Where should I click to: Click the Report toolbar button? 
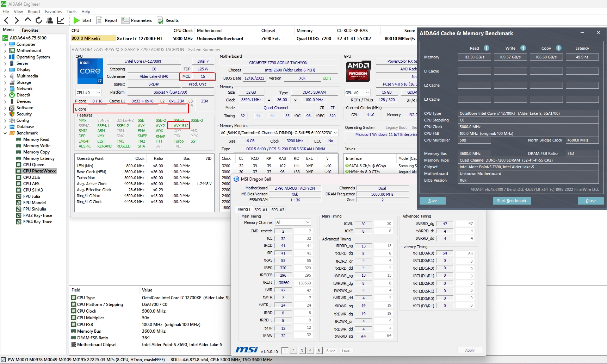pos(107,20)
